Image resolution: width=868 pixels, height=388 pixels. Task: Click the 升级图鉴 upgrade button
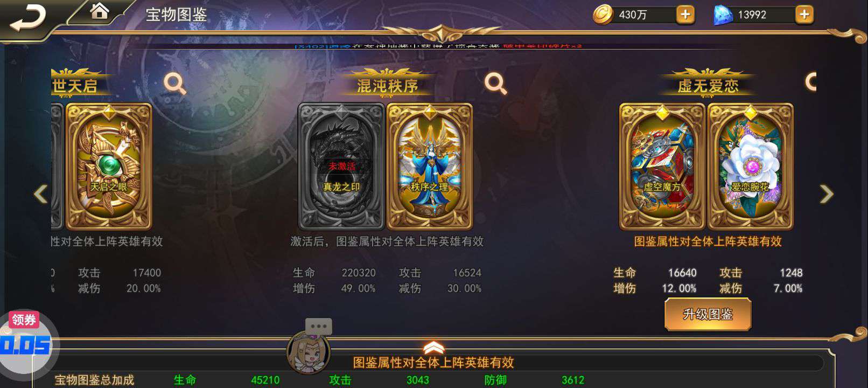pos(708,315)
